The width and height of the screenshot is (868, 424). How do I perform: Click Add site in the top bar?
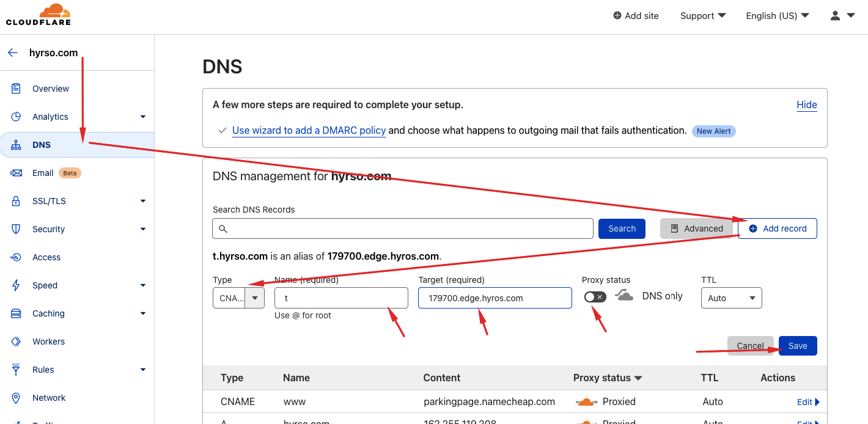[636, 15]
